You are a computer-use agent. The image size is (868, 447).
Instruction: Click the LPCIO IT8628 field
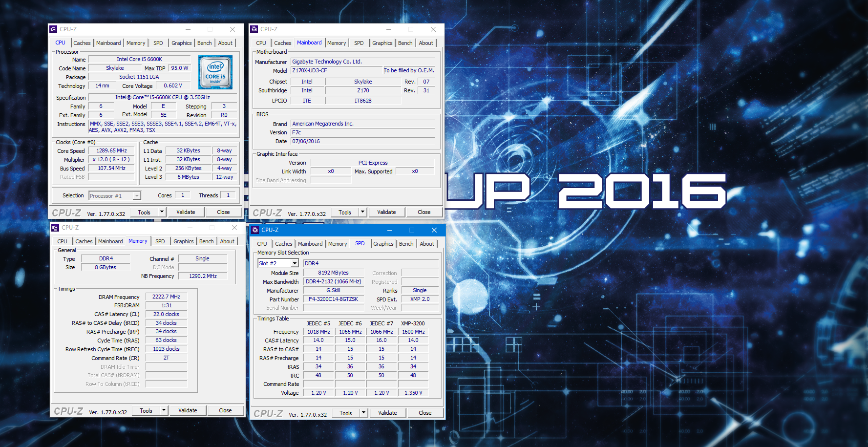point(363,101)
